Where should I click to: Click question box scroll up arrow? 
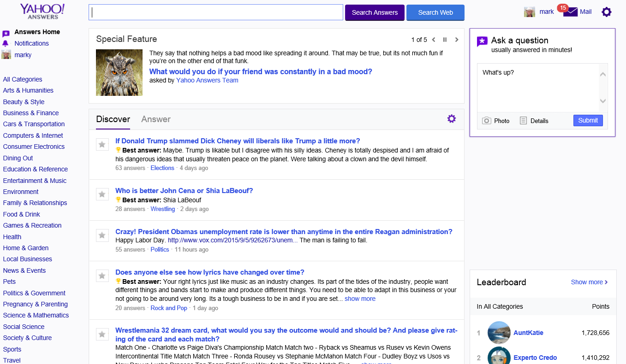pyautogui.click(x=602, y=75)
